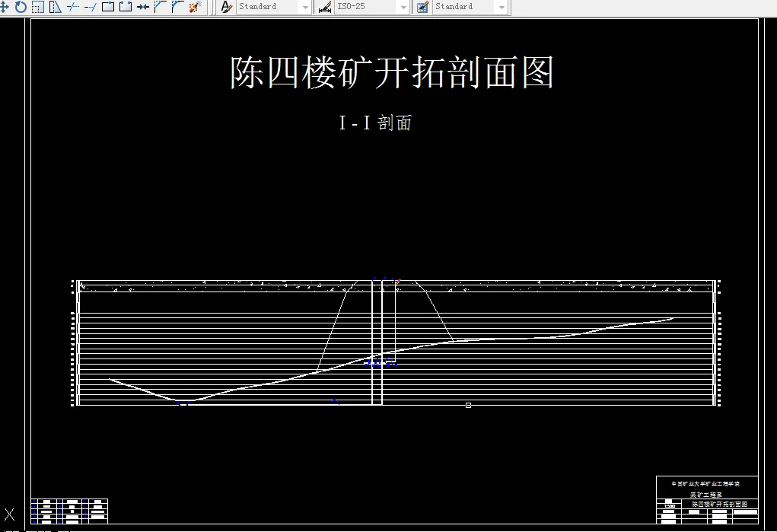
Task: Open the ISO-25 dimension style dropdown
Action: 404,8
